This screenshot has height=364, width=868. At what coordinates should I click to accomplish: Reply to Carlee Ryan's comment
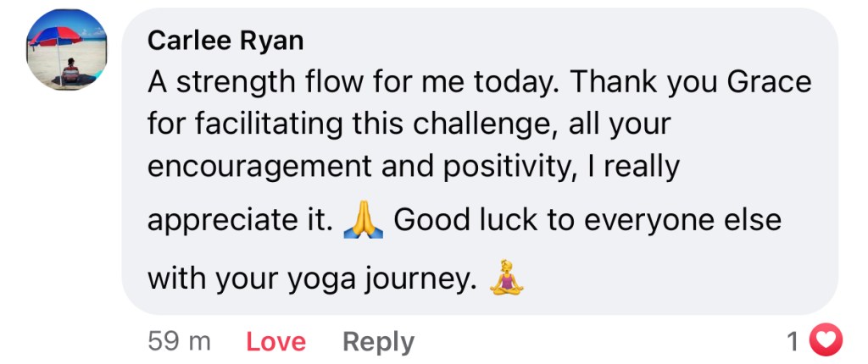click(x=378, y=342)
